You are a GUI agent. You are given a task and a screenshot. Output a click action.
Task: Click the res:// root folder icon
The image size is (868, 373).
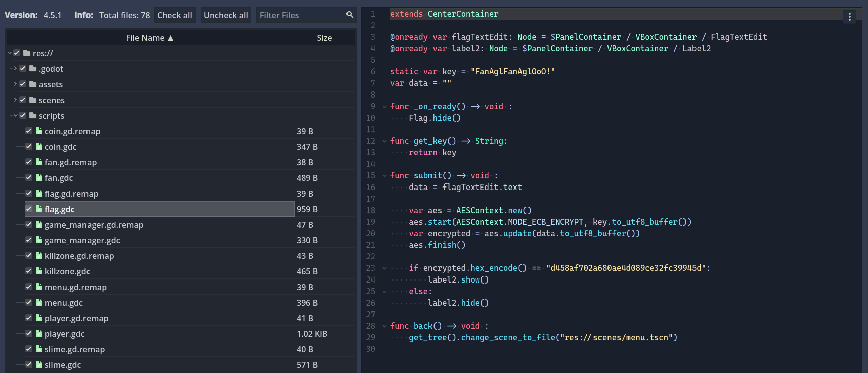27,53
